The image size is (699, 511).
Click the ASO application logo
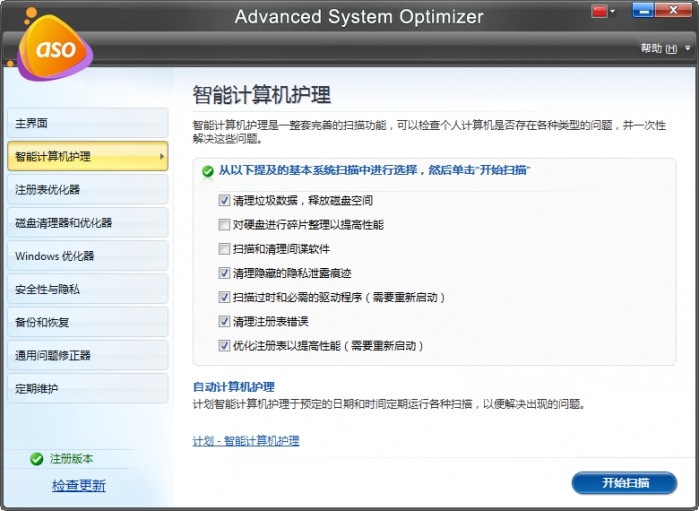pos(54,47)
